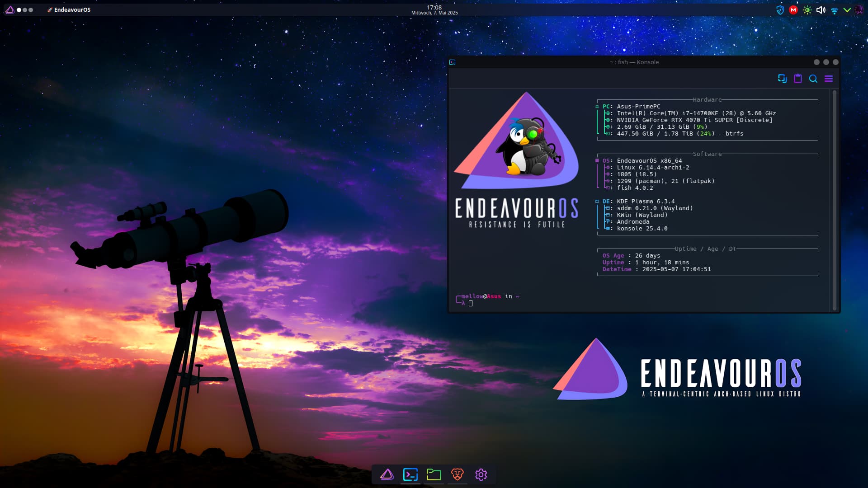Click the 'KWin (Wayland)' line
The image size is (868, 488).
click(642, 215)
